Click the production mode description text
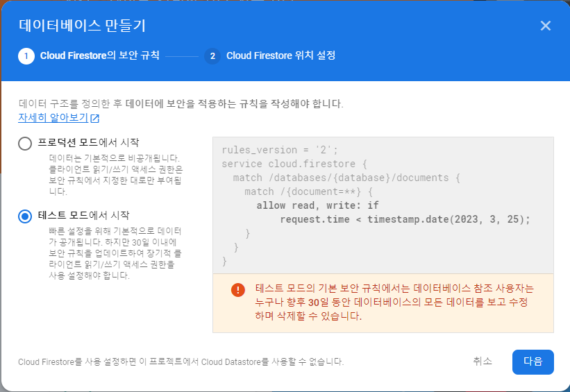The height and width of the screenshot is (392, 570). (116, 175)
